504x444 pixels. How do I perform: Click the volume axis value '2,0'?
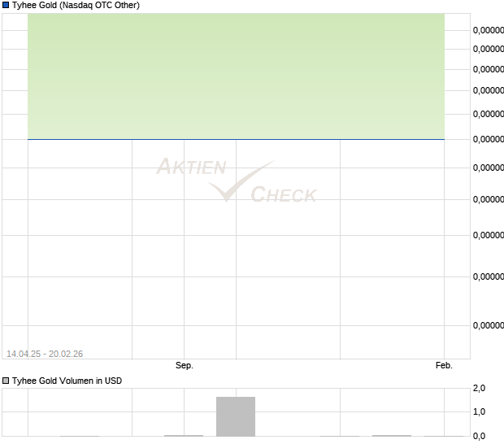click(479, 388)
